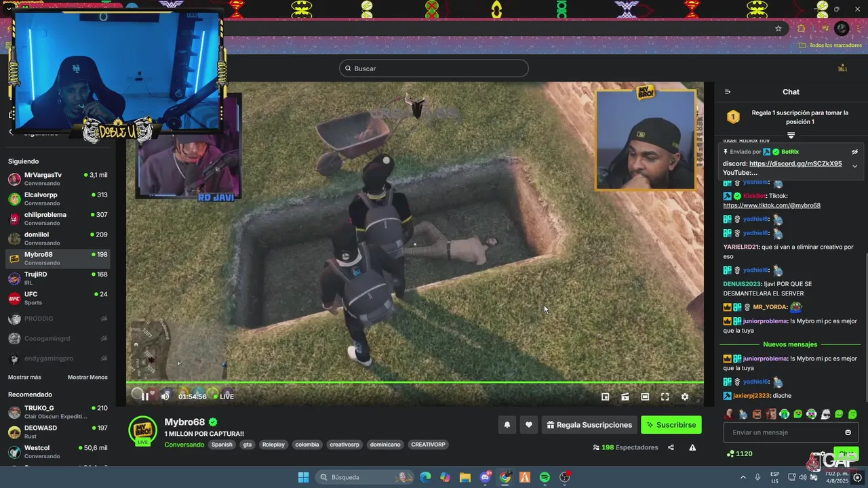The image size is (868, 488).
Task: Report the stream via warning icon
Action: click(x=692, y=447)
